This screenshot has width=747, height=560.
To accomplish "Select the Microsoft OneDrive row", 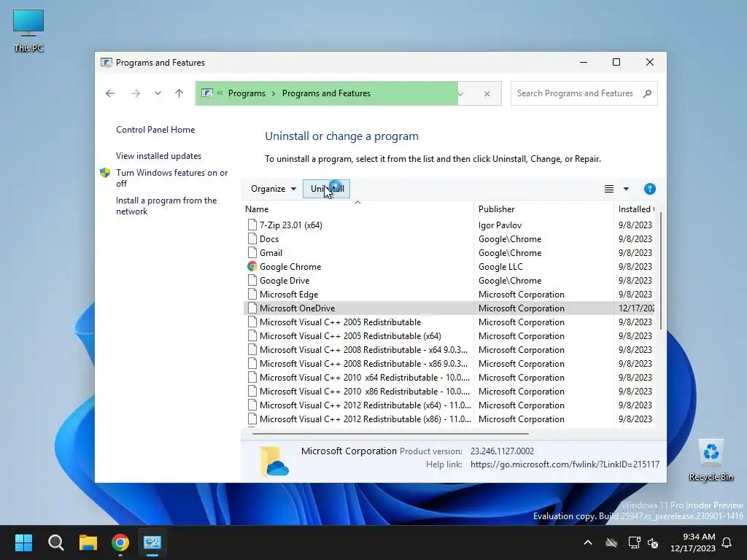I will (x=449, y=308).
